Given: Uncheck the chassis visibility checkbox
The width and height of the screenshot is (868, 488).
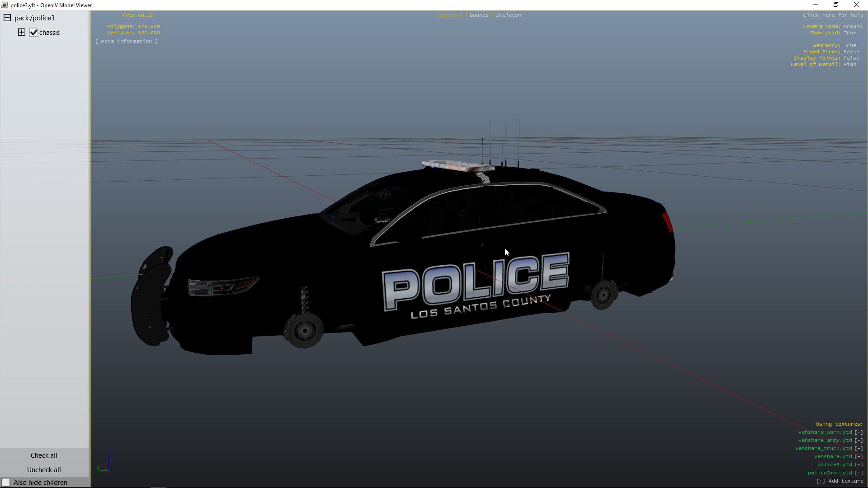Looking at the screenshot, I should (33, 33).
